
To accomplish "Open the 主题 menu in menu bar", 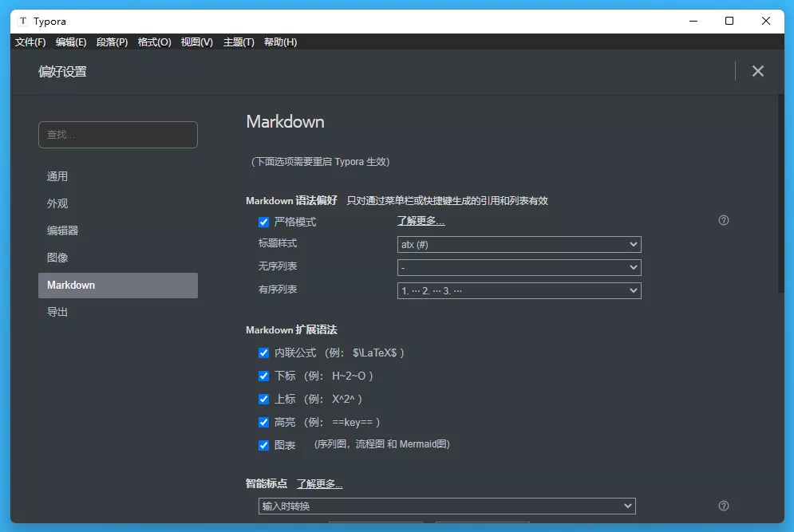I will (238, 41).
